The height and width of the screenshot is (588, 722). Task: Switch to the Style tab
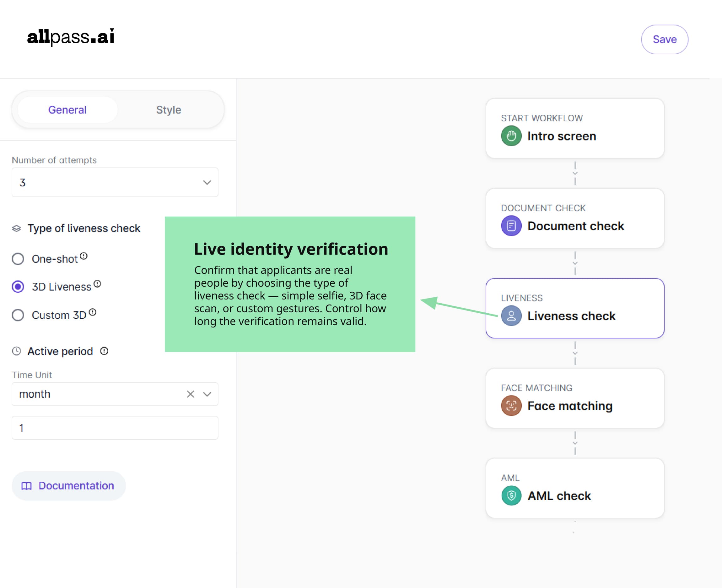[169, 110]
